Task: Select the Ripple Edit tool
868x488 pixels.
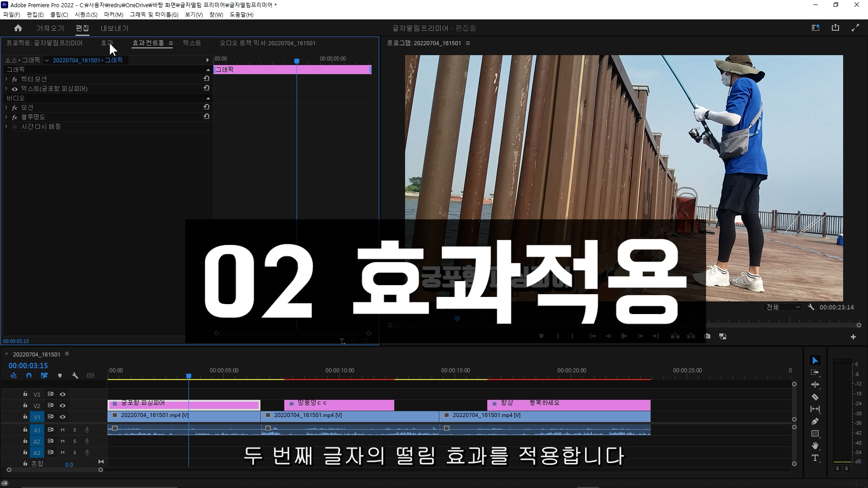Action: pyautogui.click(x=815, y=385)
